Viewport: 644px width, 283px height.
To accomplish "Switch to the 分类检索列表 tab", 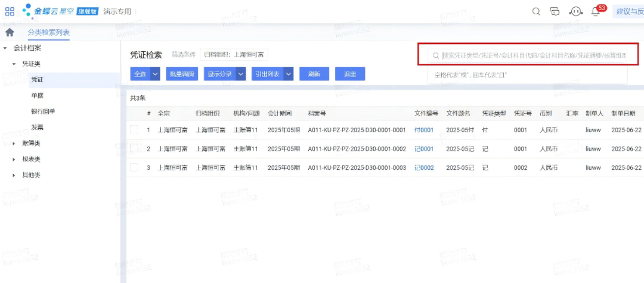I will [48, 32].
